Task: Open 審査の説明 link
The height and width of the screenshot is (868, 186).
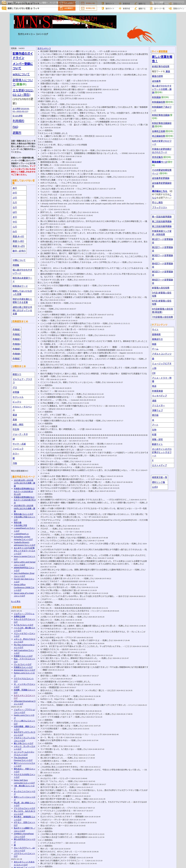Action: pos(157,76)
